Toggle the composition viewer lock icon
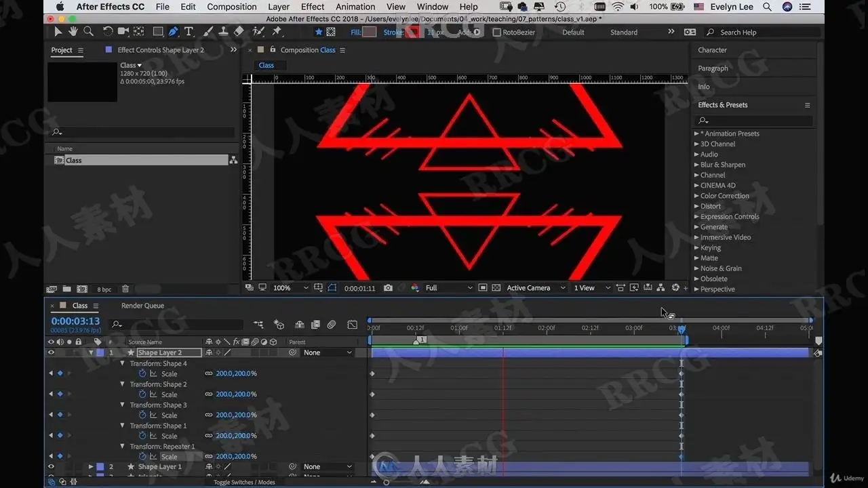This screenshot has width=868, height=488. click(273, 49)
